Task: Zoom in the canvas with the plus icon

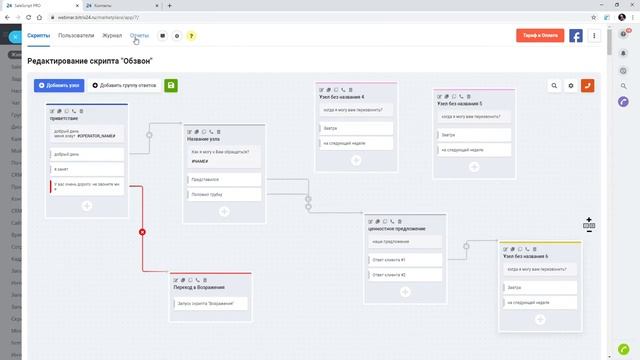Action: coord(589,220)
